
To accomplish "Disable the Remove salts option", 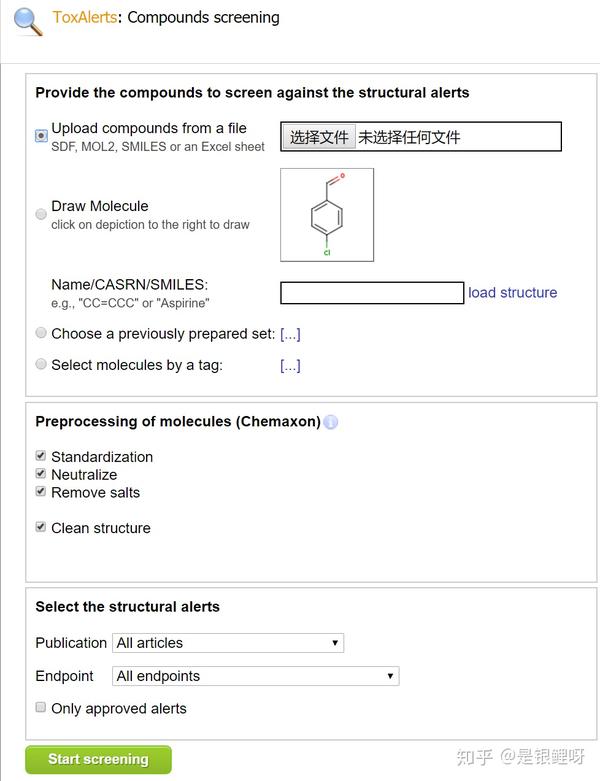I will tap(41, 492).
